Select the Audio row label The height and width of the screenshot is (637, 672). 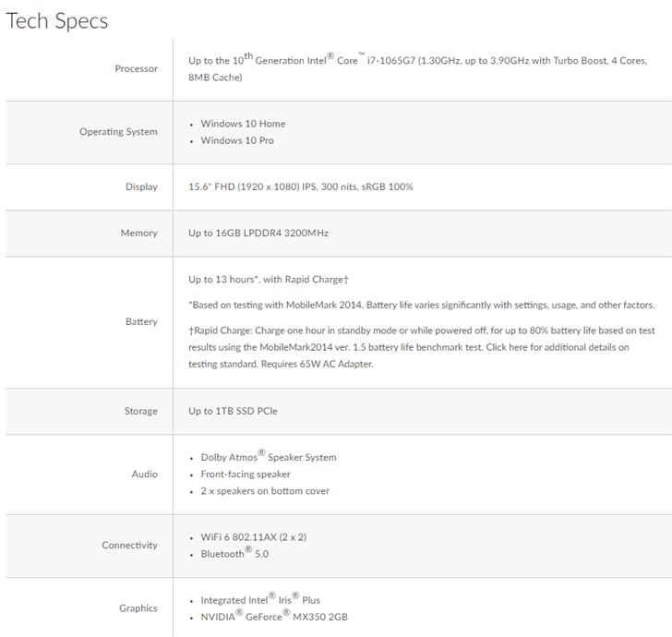(144, 474)
